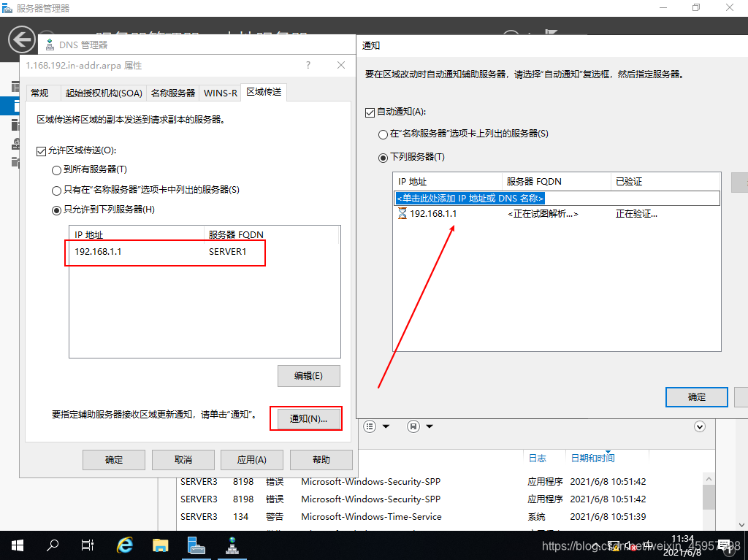Screen dimensions: 748x560
Task: Click the list view icon in the Notify dialog
Action: pos(369,426)
